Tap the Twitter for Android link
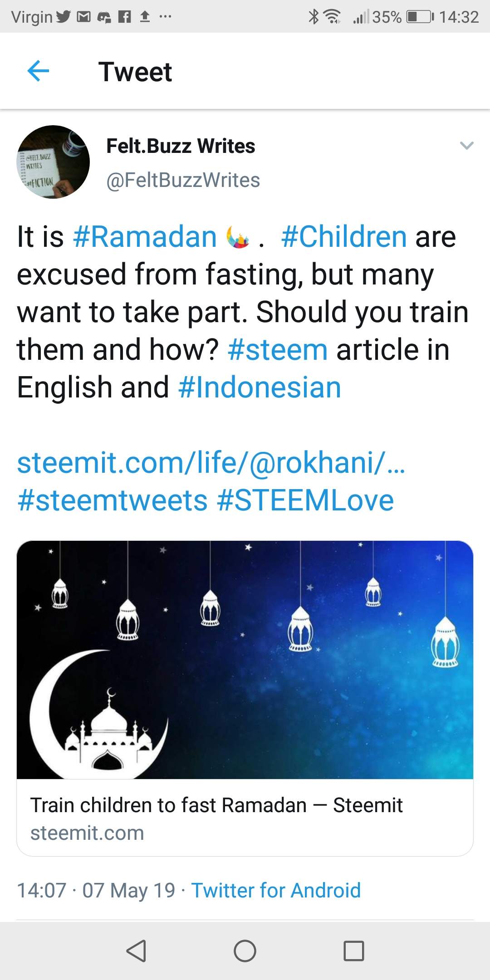This screenshot has height=980, width=490. 276,890
